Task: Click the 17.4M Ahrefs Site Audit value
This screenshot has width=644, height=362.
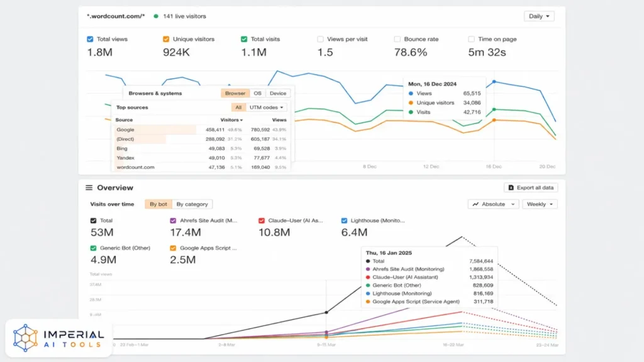Action: click(x=186, y=233)
